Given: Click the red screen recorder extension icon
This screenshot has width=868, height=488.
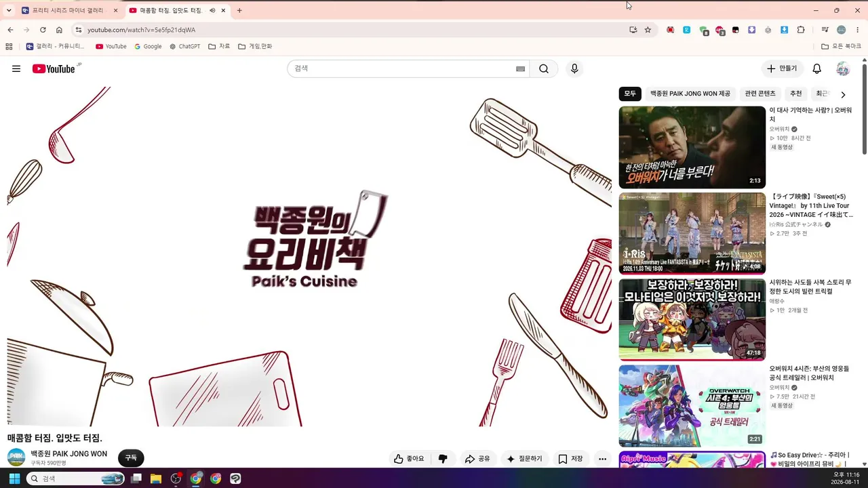Looking at the screenshot, I should pyautogui.click(x=670, y=30).
